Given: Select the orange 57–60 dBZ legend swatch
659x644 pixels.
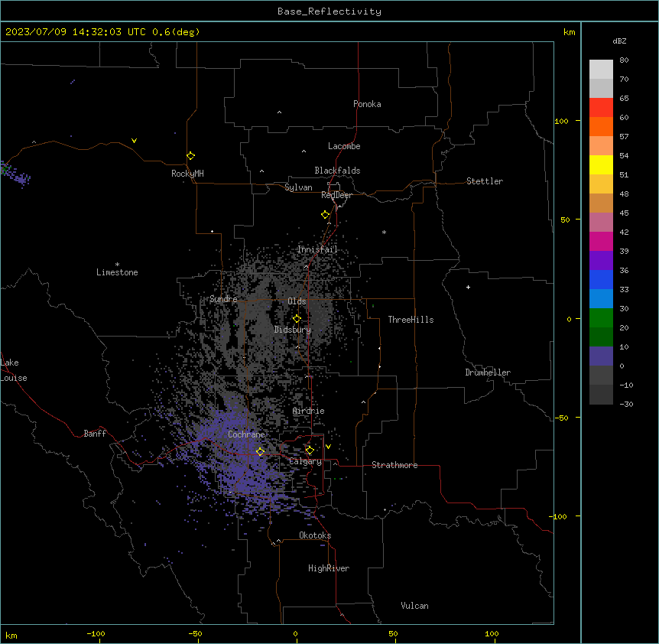Looking at the screenshot, I should click(x=601, y=126).
